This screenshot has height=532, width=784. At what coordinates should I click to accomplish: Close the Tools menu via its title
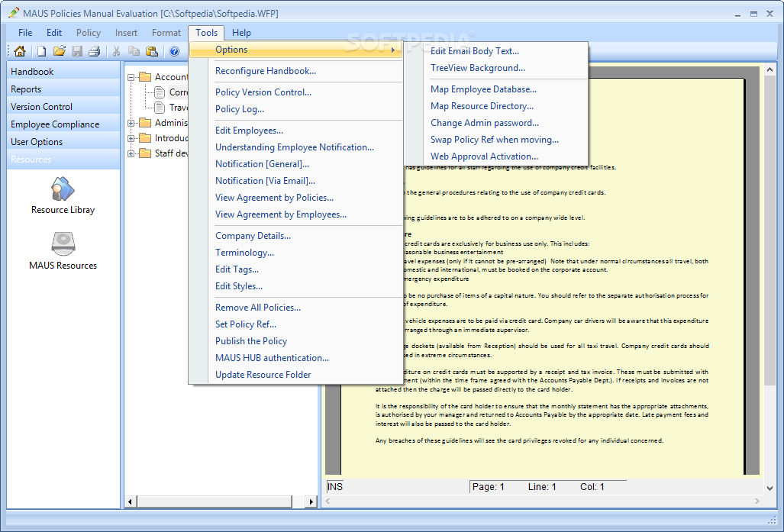[207, 33]
